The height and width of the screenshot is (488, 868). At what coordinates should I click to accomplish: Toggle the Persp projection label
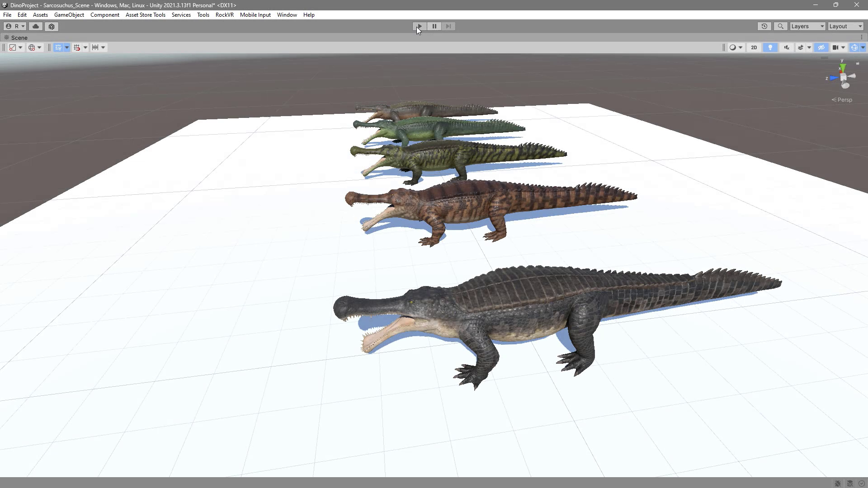(842, 100)
